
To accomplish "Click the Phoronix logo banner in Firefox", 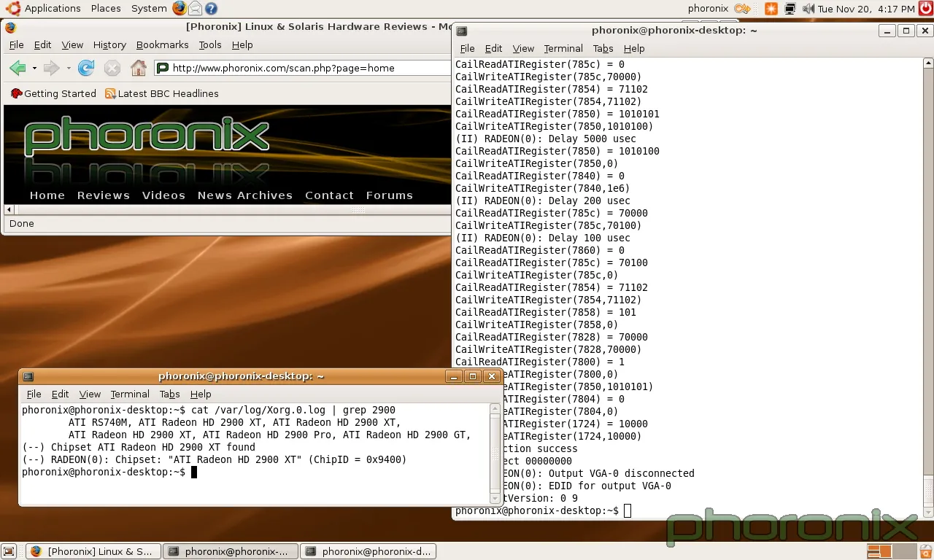I will tap(147, 136).
